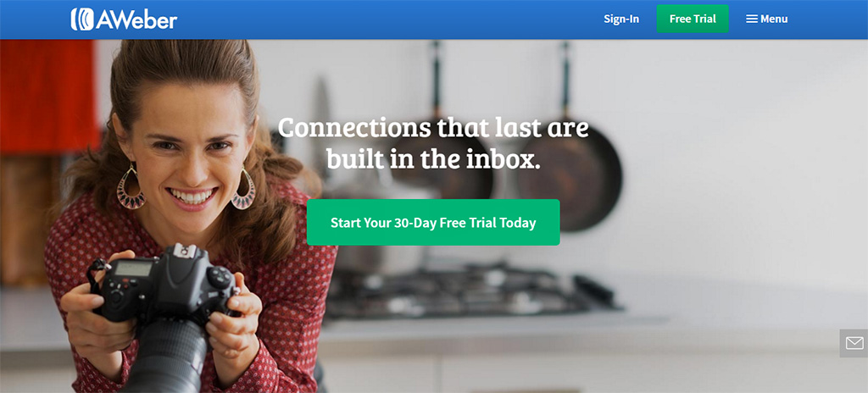Click the AWeber wordmark text

[136, 20]
